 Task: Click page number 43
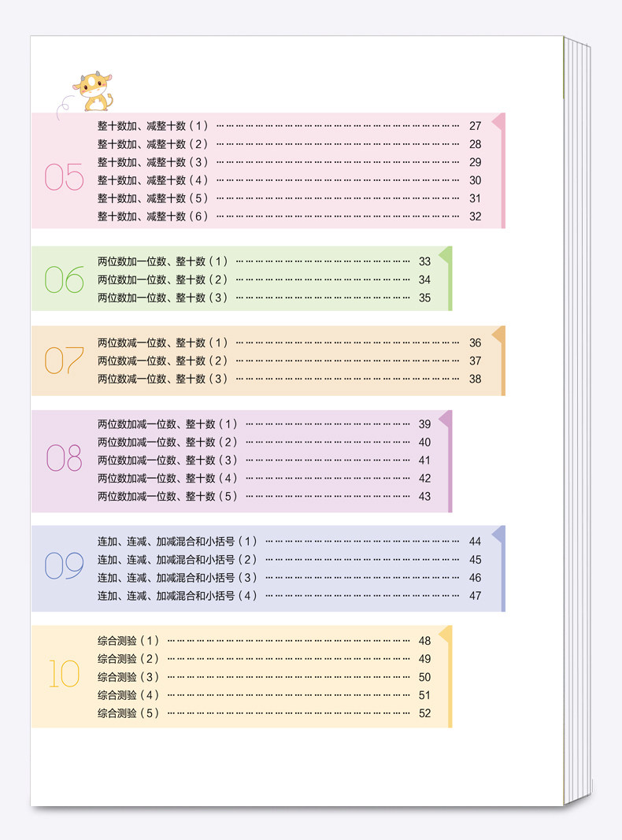coord(424,497)
